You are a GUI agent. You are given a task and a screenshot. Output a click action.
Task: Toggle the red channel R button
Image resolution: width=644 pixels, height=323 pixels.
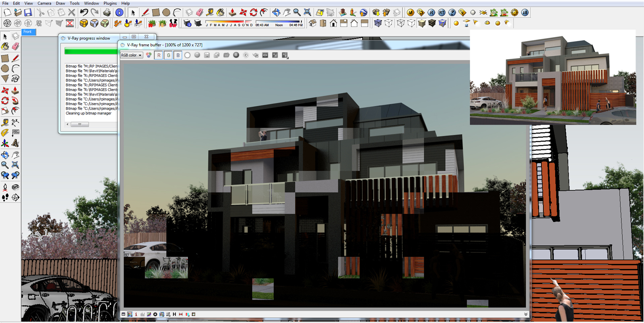[x=159, y=55]
